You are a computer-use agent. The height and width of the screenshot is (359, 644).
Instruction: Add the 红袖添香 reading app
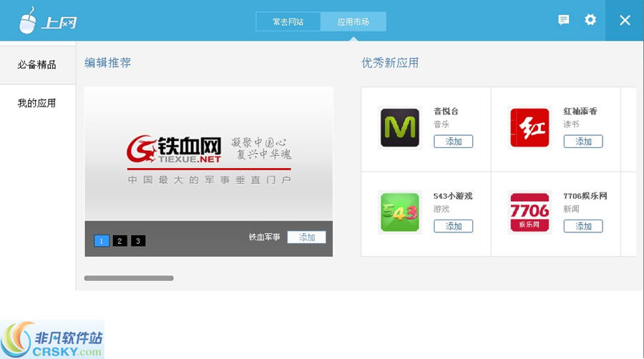pos(583,142)
